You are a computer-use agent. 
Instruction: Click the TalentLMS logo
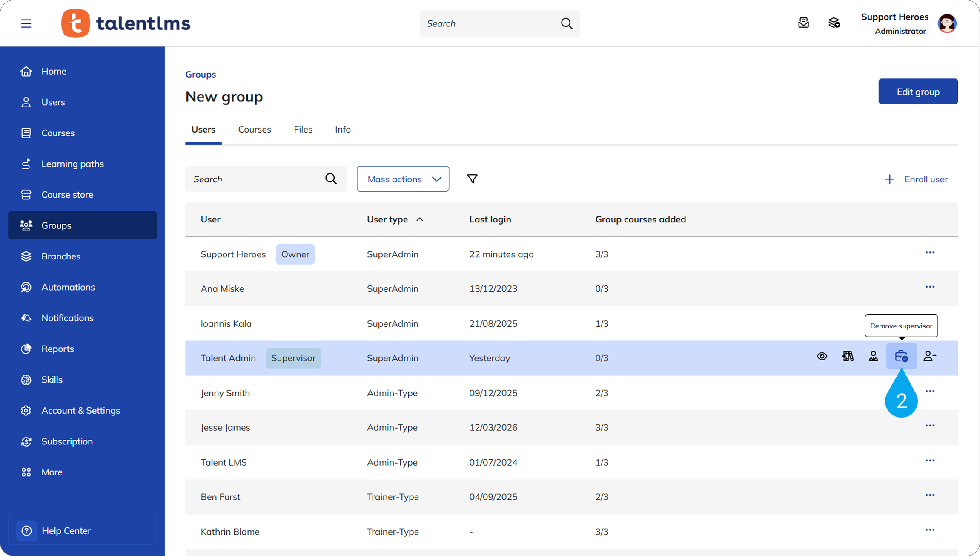[126, 23]
